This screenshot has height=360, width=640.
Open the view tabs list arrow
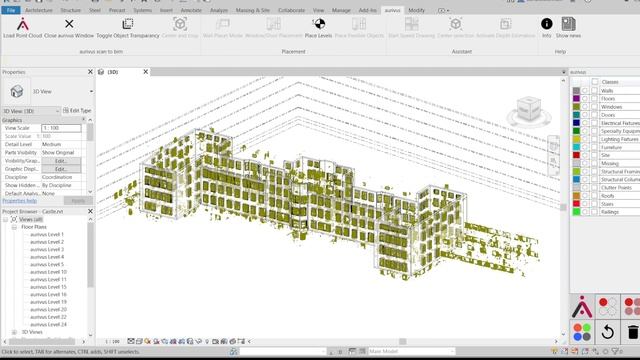tap(564, 72)
